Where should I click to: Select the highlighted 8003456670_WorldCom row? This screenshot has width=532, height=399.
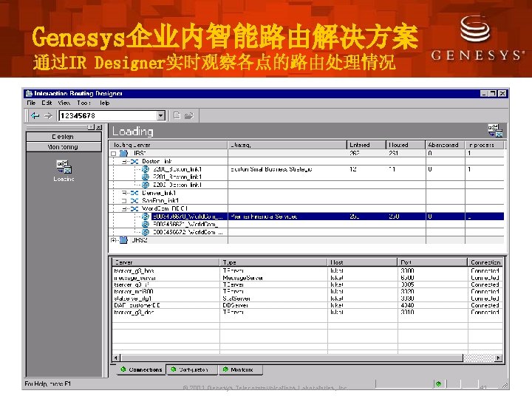(307, 216)
